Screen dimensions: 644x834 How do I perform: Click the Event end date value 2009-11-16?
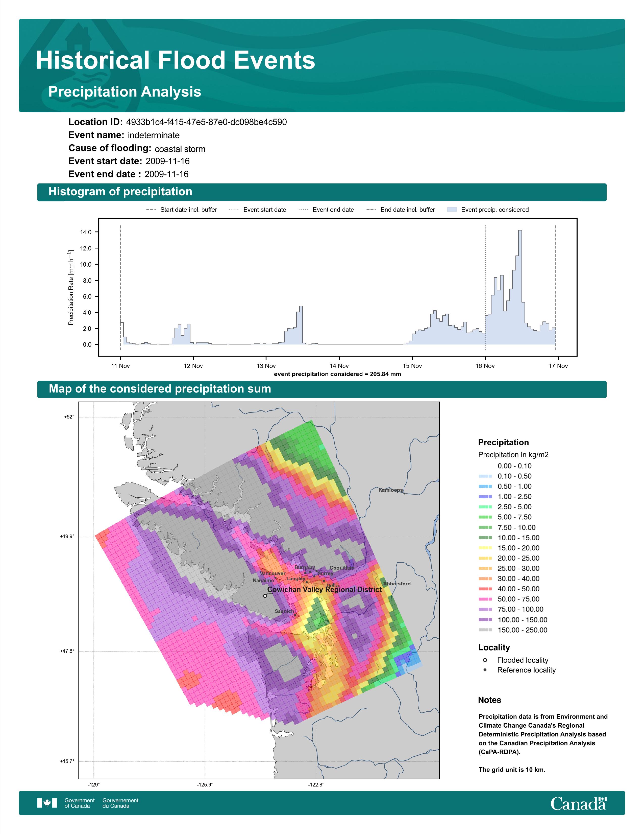(166, 174)
